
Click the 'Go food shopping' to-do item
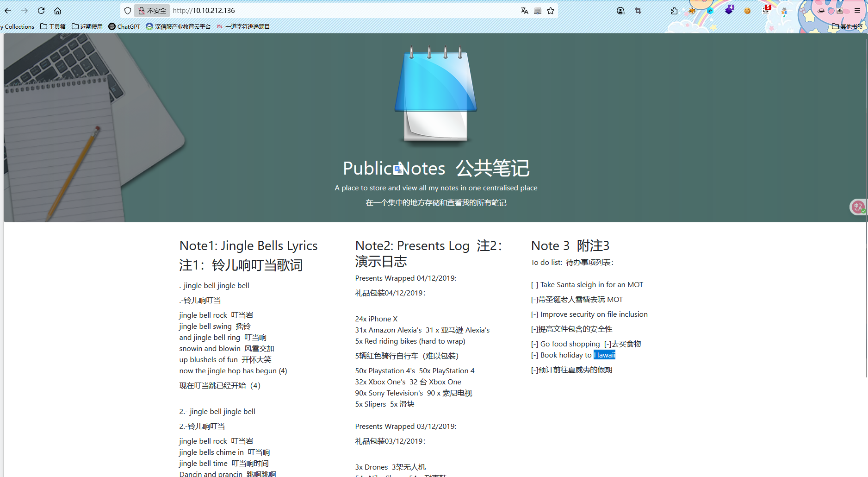point(565,344)
